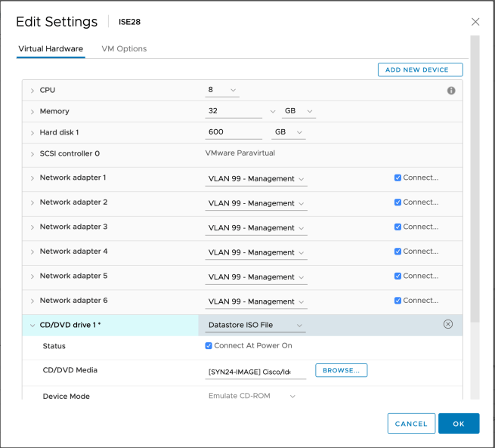This screenshot has width=495, height=448.
Task: Remove CD/DVD drive 1 with the X icon
Action: tap(447, 324)
